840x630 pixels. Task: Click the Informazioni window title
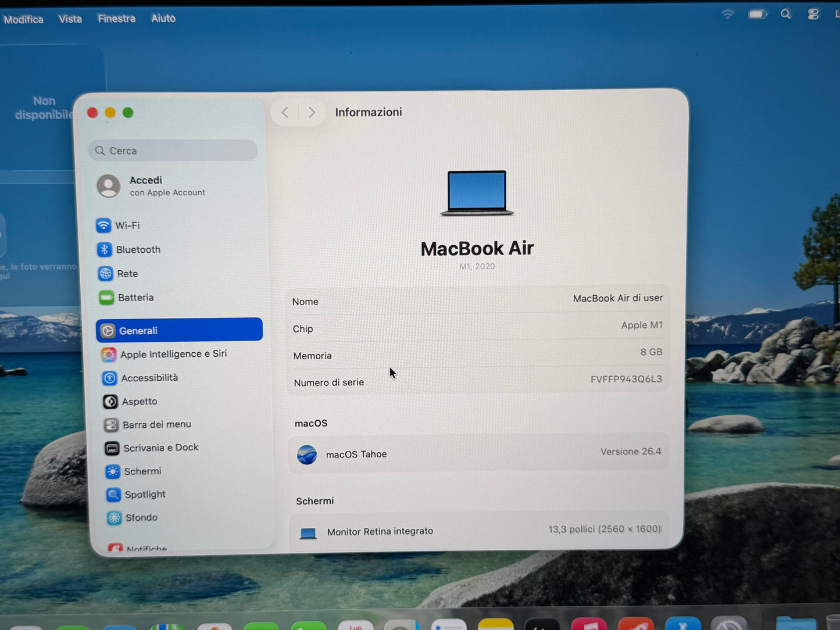[x=369, y=112]
